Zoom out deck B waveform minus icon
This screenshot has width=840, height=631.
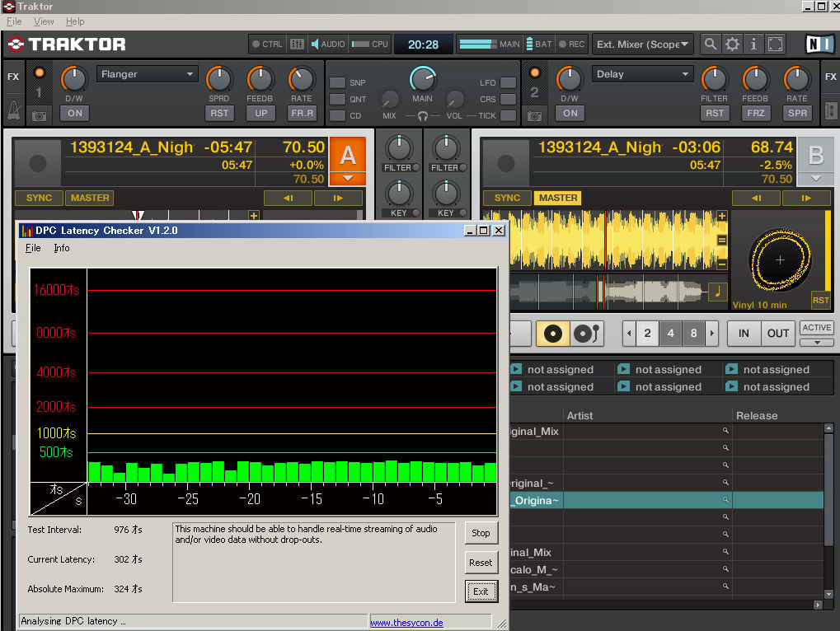point(721,264)
